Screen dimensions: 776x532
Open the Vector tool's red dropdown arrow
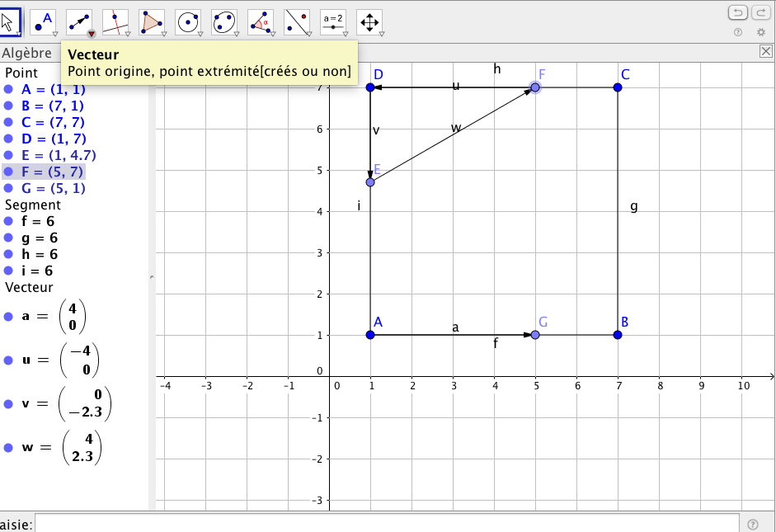pyautogui.click(x=92, y=34)
